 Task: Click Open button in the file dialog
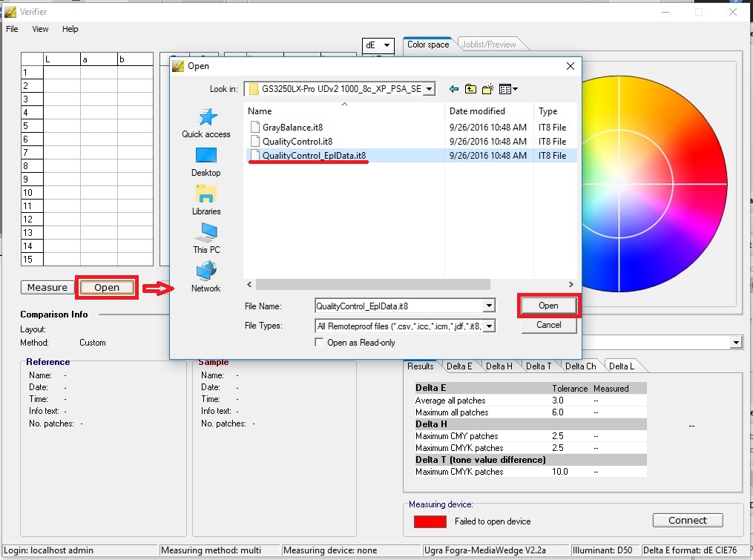coord(548,306)
